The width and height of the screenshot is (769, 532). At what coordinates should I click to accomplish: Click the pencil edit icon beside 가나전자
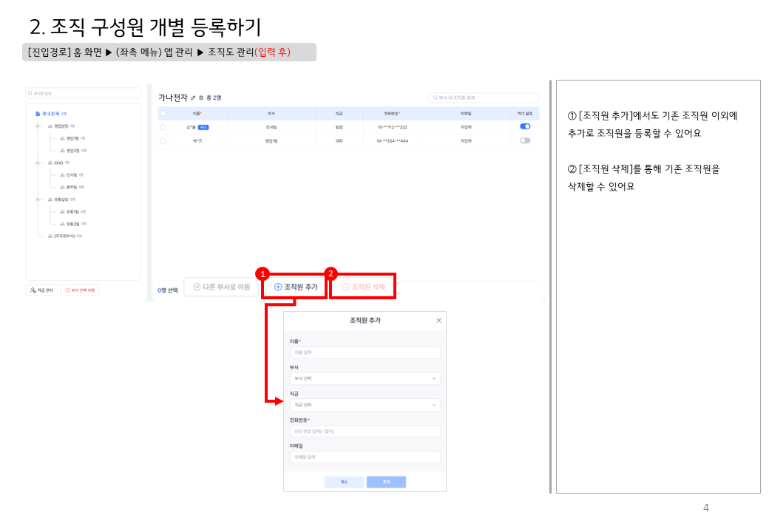[x=194, y=98]
